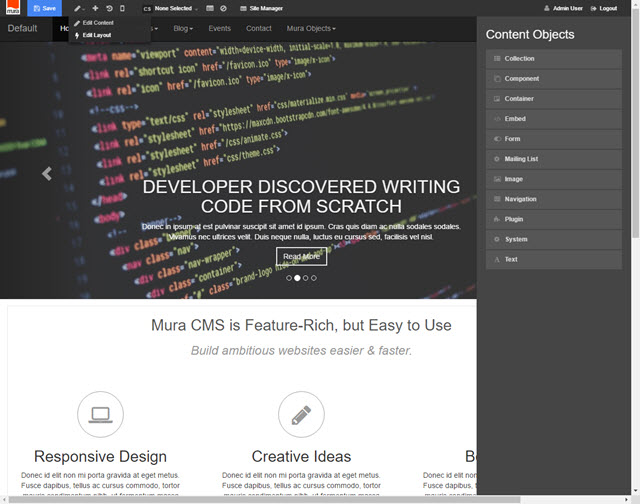The height and width of the screenshot is (504, 640).
Task: Select the fourth carousel indicator dot
Action: pos(313,278)
